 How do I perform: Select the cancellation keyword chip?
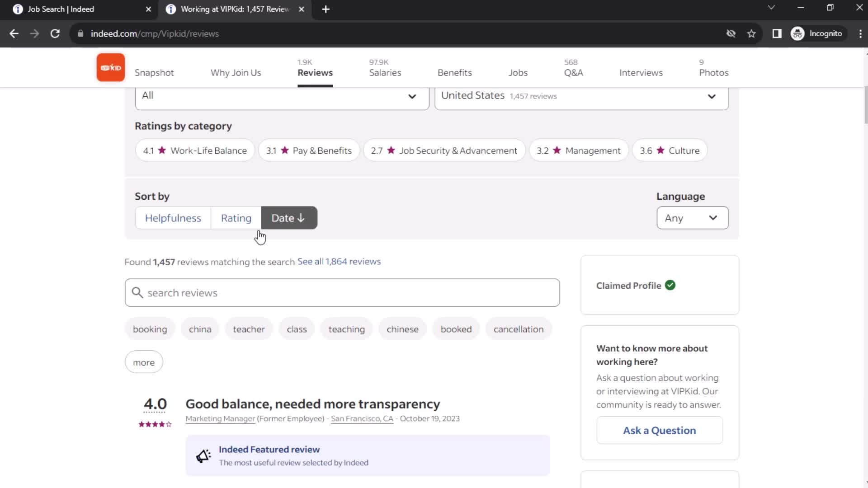(519, 329)
